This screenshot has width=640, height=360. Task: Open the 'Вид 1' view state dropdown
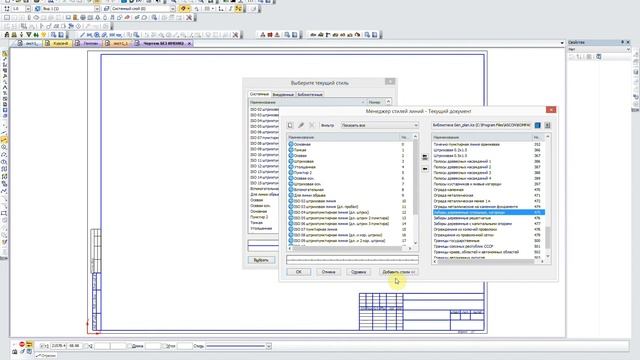(x=97, y=9)
